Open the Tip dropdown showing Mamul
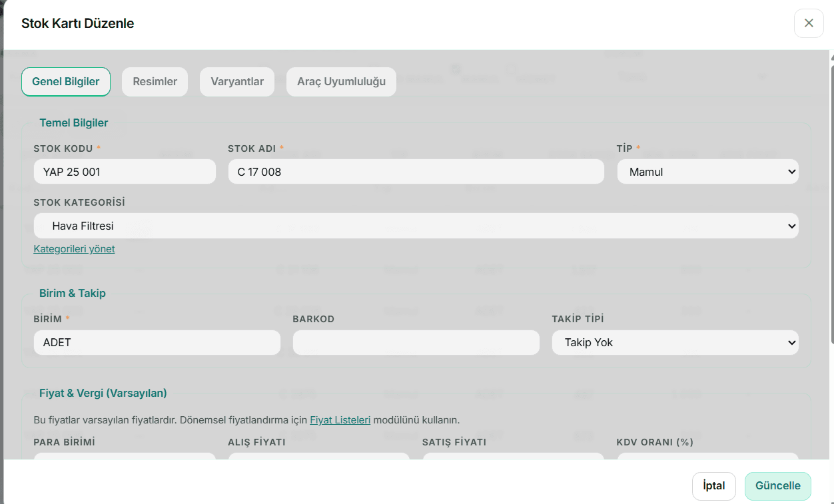The width and height of the screenshot is (834, 504). pyautogui.click(x=708, y=172)
